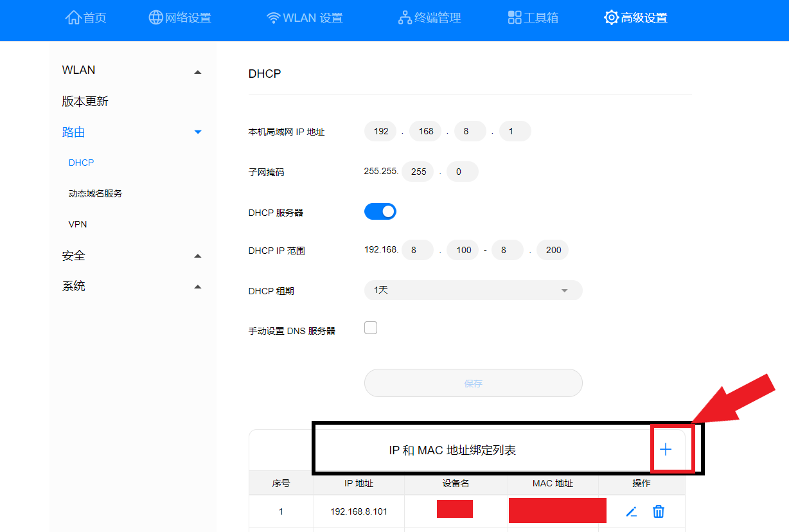Click the IP 地址 column header
Viewport: 789px width, 532px height.
(x=359, y=483)
